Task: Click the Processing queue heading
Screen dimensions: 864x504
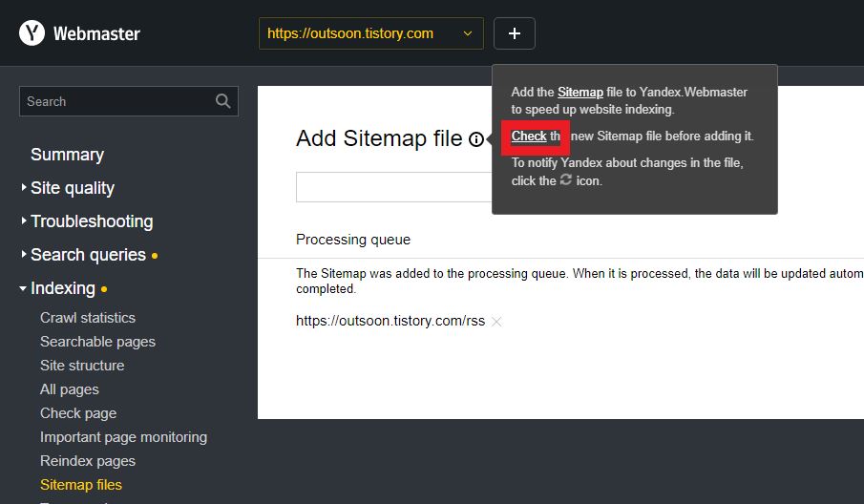Action: [353, 240]
